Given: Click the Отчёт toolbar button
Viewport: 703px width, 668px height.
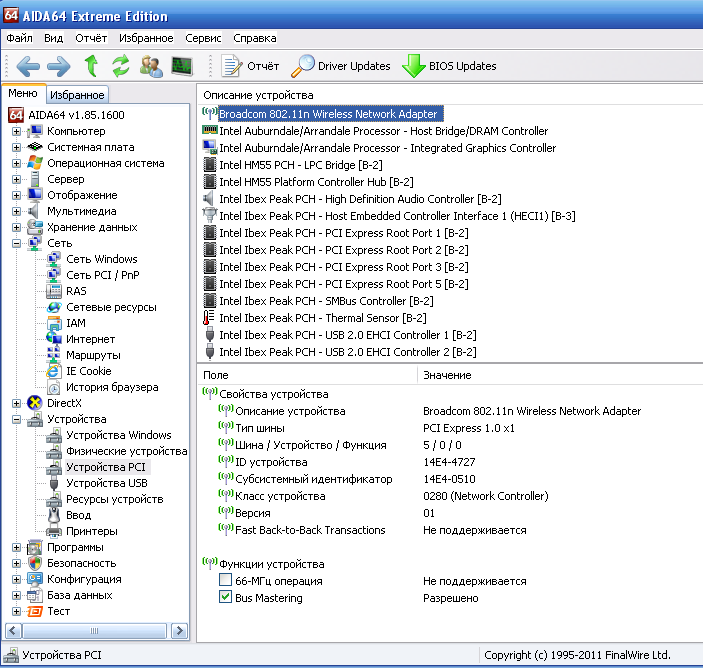Looking at the screenshot, I should coord(251,66).
